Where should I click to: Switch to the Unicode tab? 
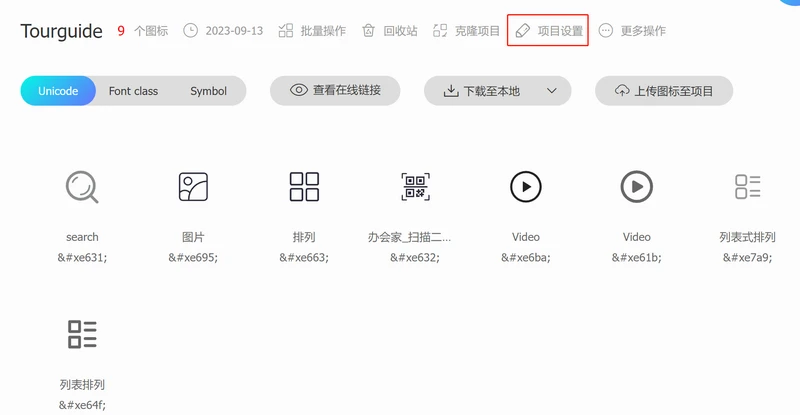(x=58, y=91)
